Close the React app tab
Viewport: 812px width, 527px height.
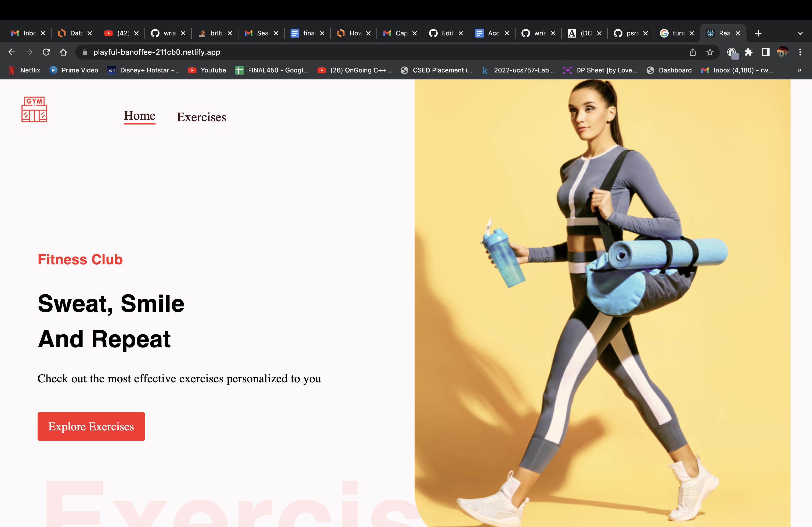click(738, 33)
